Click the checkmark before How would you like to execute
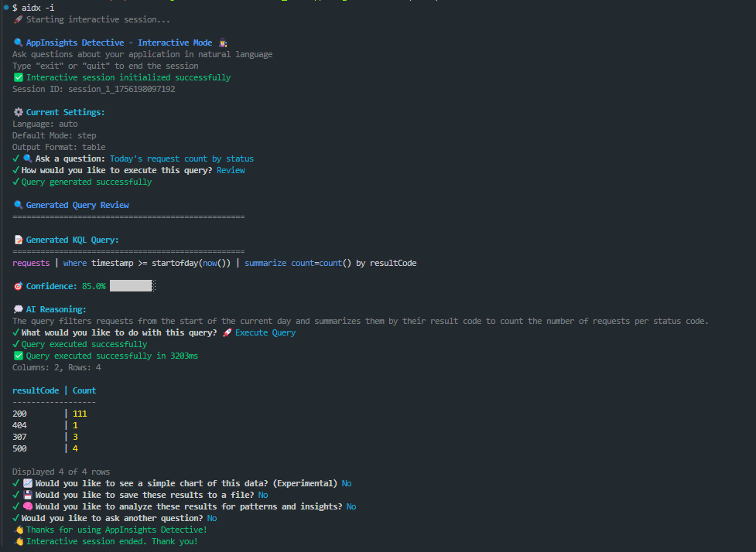 [x=16, y=170]
